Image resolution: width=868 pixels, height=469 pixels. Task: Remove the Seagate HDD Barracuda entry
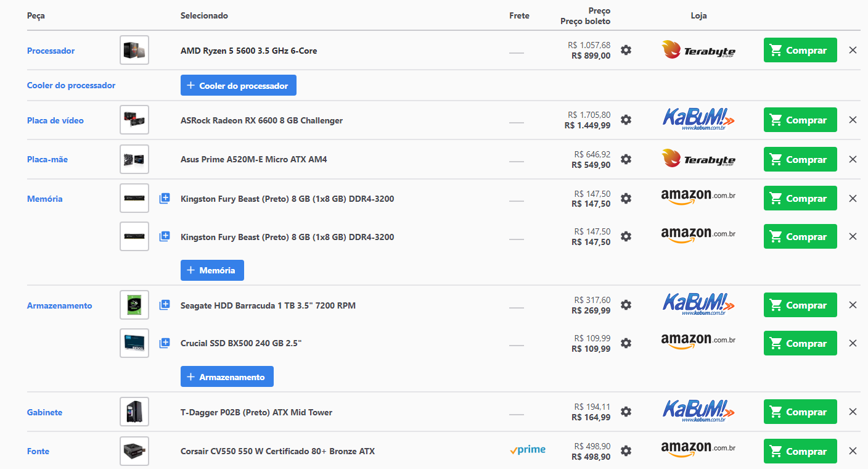pos(853,305)
